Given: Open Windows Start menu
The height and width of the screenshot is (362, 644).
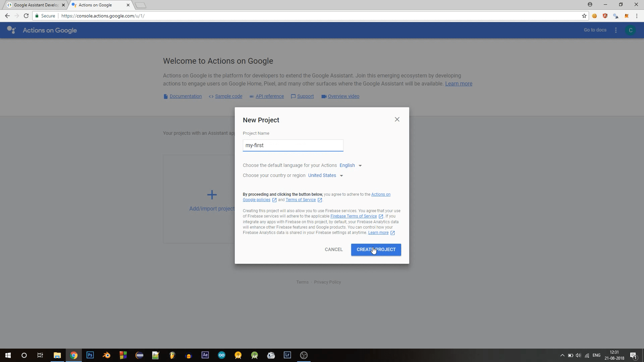Looking at the screenshot, I should pyautogui.click(x=8, y=355).
